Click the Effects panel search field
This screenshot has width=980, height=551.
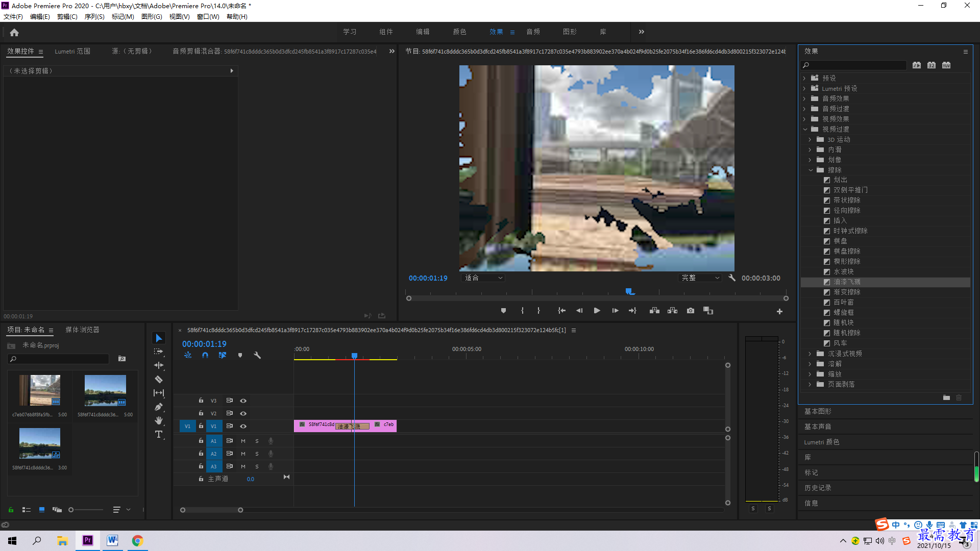[853, 65]
